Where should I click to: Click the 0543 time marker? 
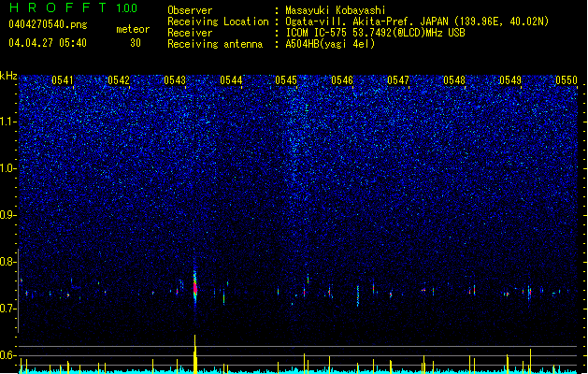(x=175, y=80)
